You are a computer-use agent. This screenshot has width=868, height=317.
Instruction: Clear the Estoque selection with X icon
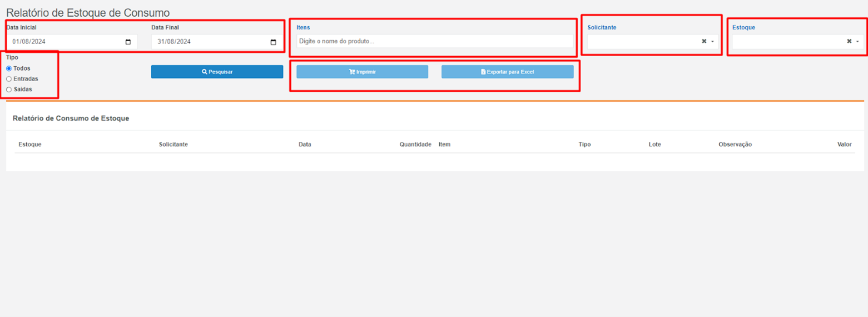point(849,41)
